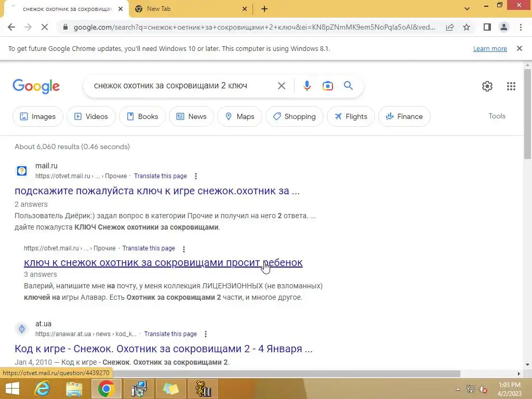532x399 pixels.
Task: Click the Chrome taskbar icon
Action: pyautogui.click(x=106, y=389)
